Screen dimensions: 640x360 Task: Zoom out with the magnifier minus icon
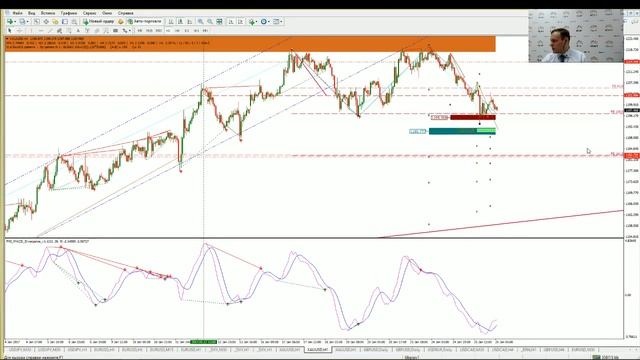pos(210,21)
